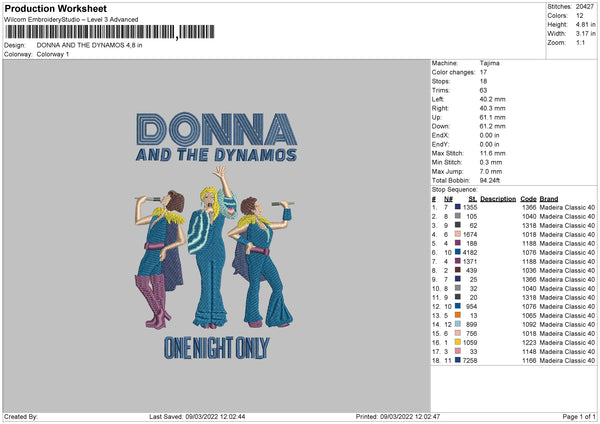Click the 'Page 1 of 1' indicator
Image resolution: width=600 pixels, height=424 pixels.
coord(579,417)
